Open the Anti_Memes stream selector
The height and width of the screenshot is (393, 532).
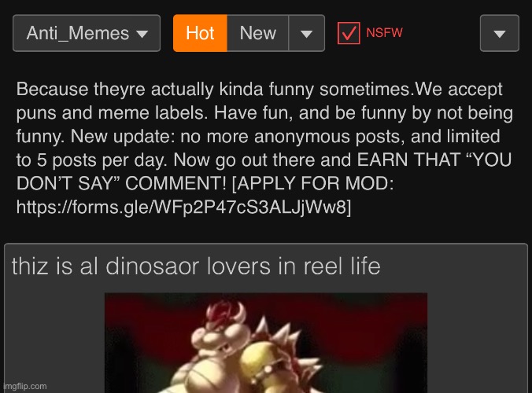click(x=87, y=33)
